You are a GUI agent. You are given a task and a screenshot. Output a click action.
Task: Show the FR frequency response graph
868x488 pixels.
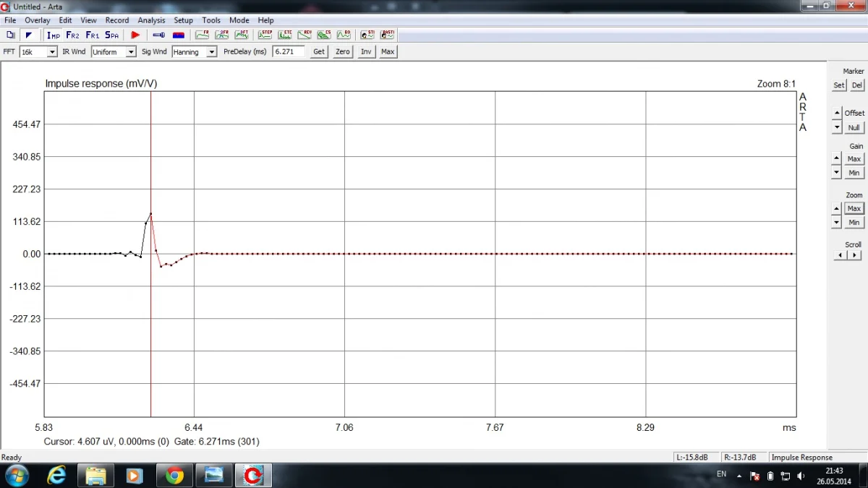click(203, 34)
